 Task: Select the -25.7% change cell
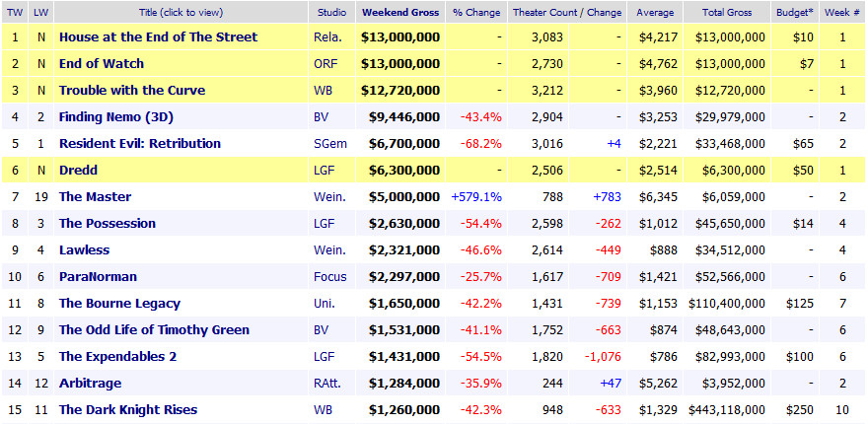click(481, 276)
